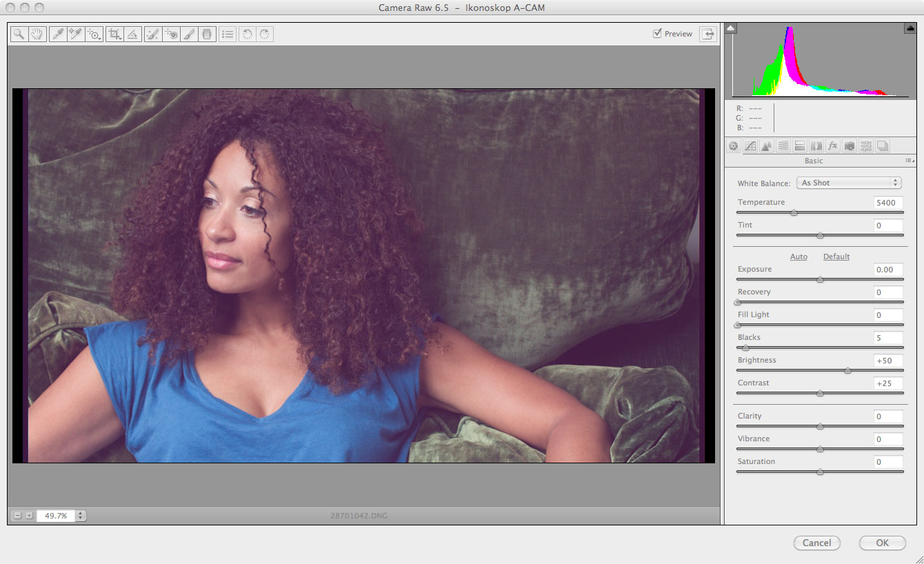This screenshot has height=564, width=924.
Task: Open the Basic panel flyout menu
Action: click(910, 161)
